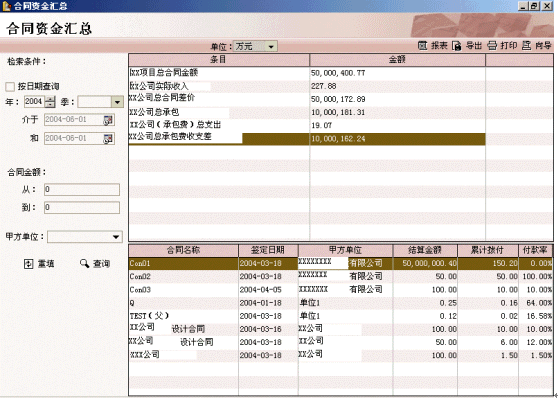Click the amount 227.88
This screenshot has width=558, height=398.
[x=323, y=86]
